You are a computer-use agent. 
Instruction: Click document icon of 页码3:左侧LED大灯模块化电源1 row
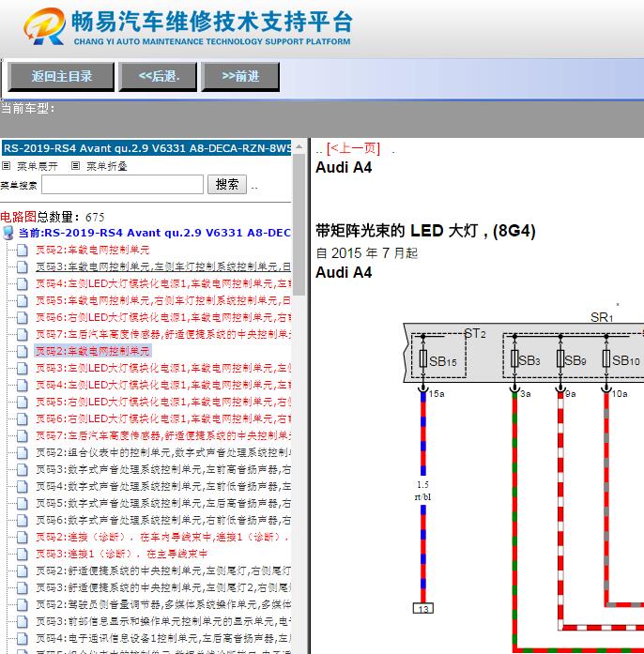click(x=23, y=368)
